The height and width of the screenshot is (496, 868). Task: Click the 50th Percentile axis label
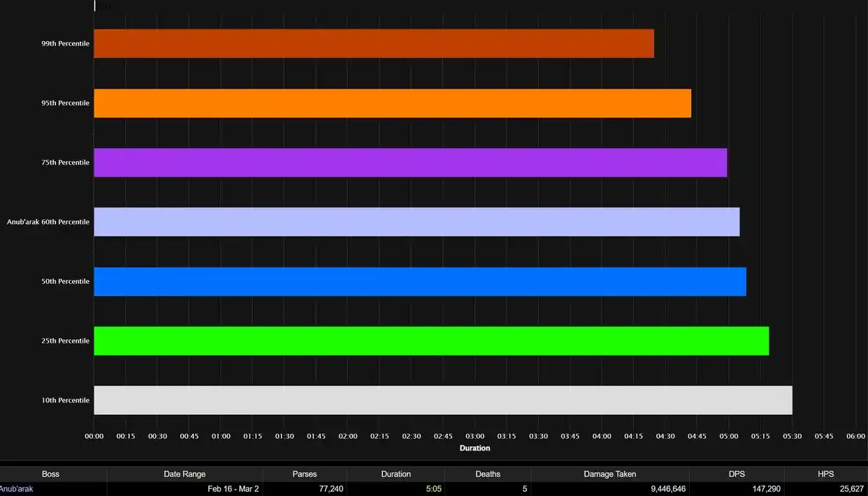(x=66, y=281)
